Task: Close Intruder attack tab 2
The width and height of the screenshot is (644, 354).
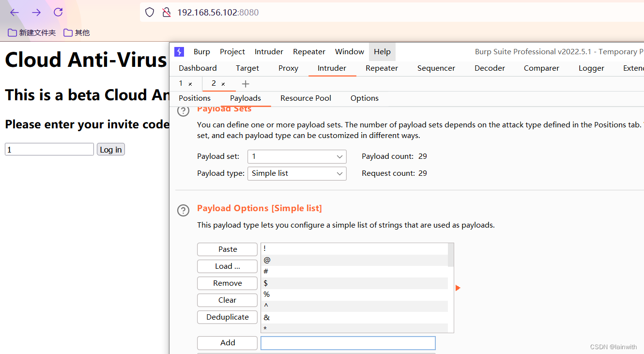Action: pyautogui.click(x=223, y=84)
